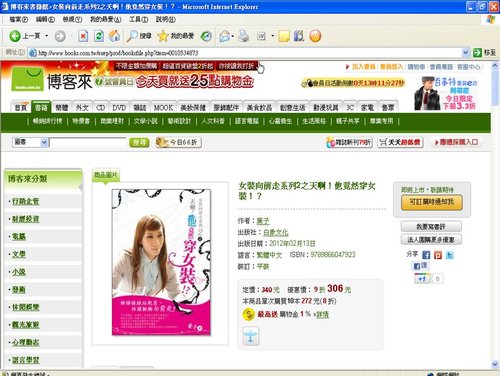
Task: Share via Plurk icon
Action: (438, 255)
